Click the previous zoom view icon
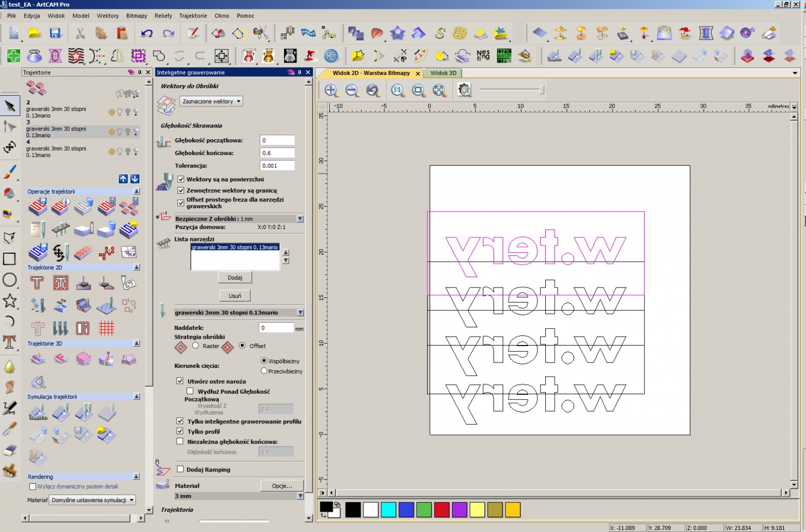This screenshot has height=532, width=806. tap(373, 91)
